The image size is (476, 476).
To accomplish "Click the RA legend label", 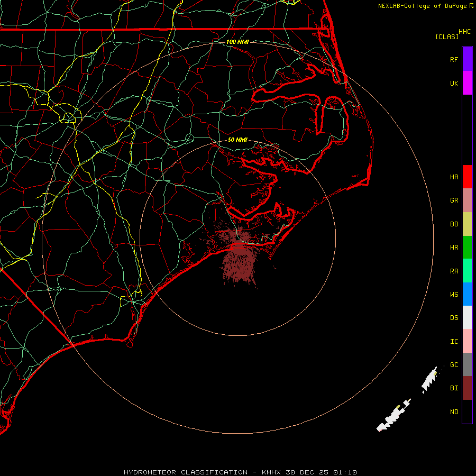I will (x=454, y=271).
